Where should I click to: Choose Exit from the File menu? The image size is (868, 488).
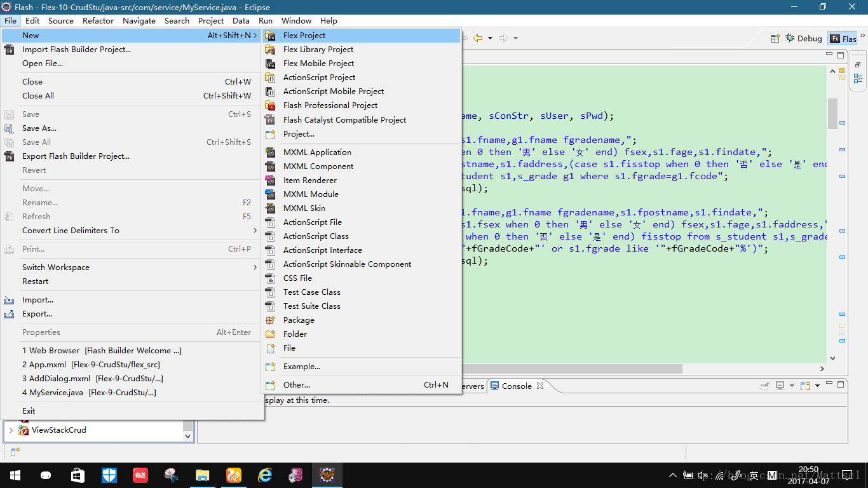coord(132,411)
